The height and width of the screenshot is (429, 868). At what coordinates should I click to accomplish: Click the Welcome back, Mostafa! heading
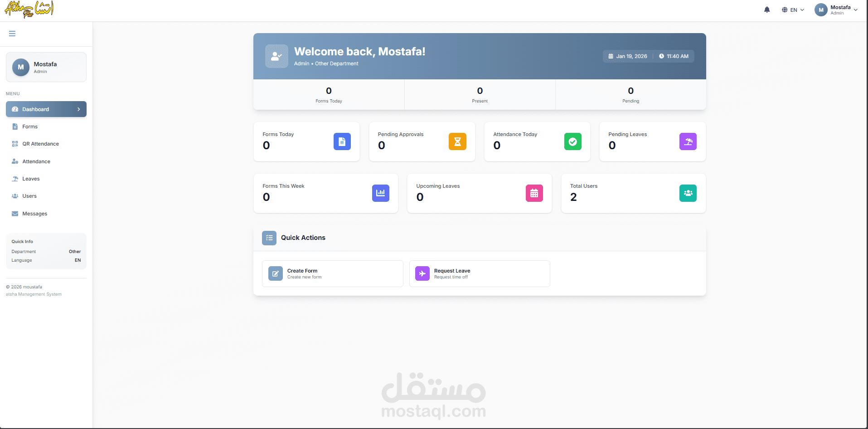360,52
